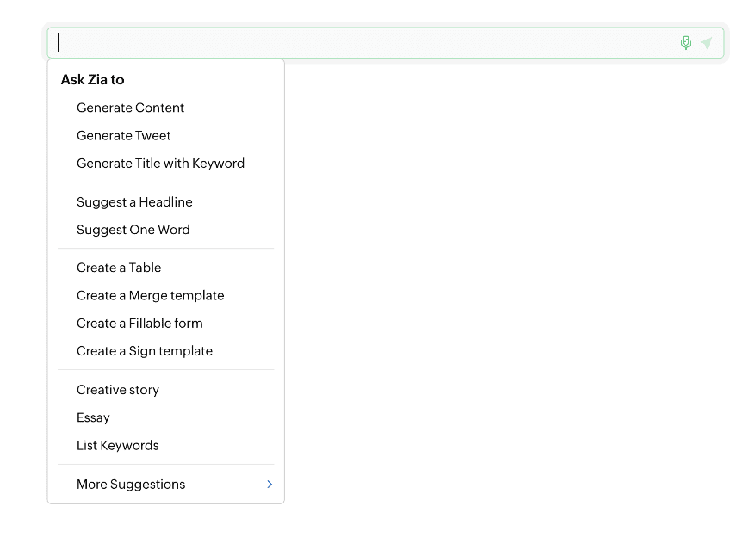Click the More Suggestions chevron arrow
The height and width of the screenshot is (537, 756).
pyautogui.click(x=270, y=485)
